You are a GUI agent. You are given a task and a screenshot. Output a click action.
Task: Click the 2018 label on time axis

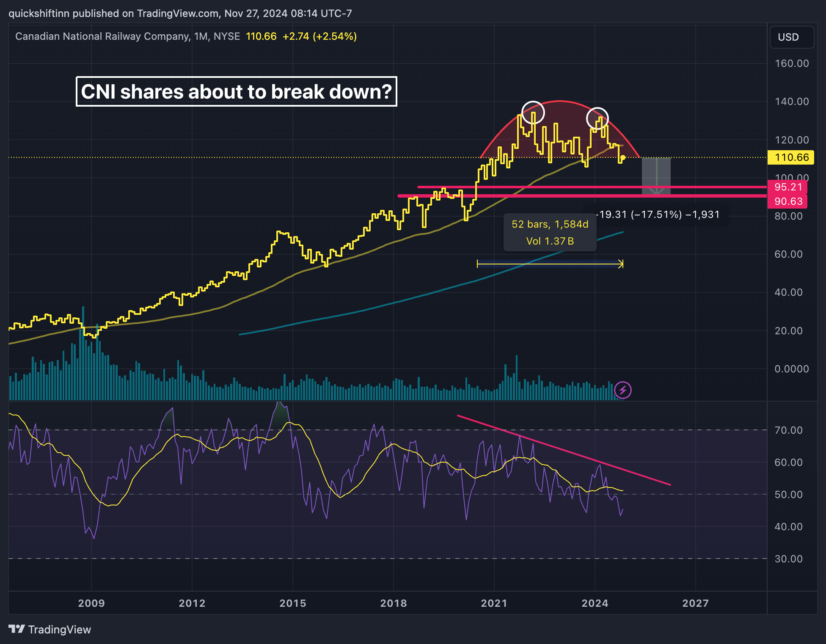[394, 603]
